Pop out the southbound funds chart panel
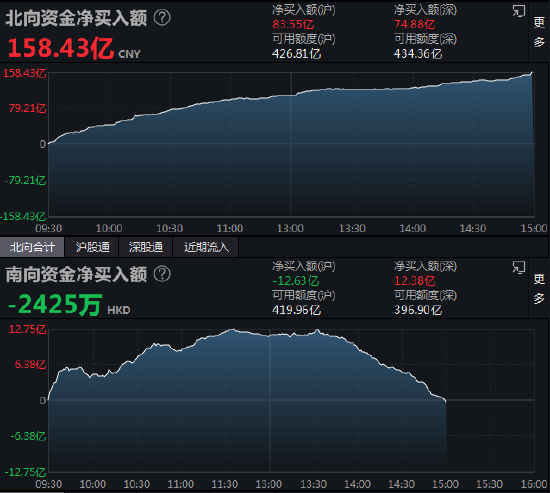 point(519,267)
